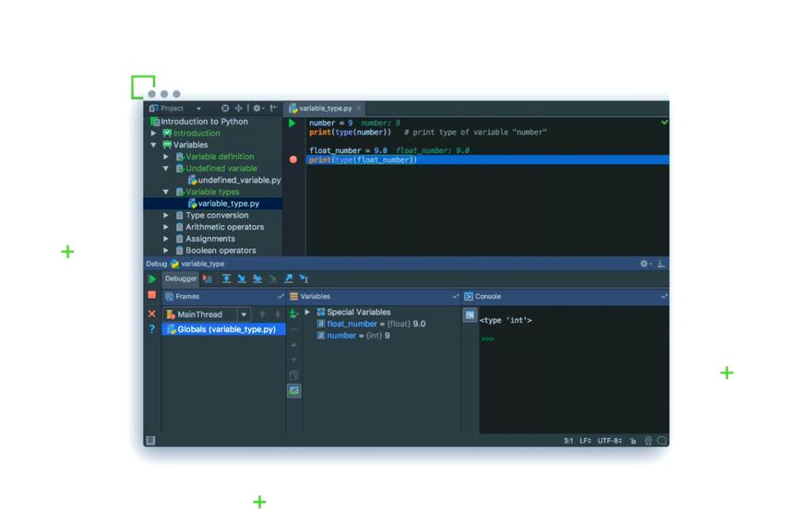Collapse All in the Project panel
This screenshot has width=812, height=511.
[x=240, y=108]
